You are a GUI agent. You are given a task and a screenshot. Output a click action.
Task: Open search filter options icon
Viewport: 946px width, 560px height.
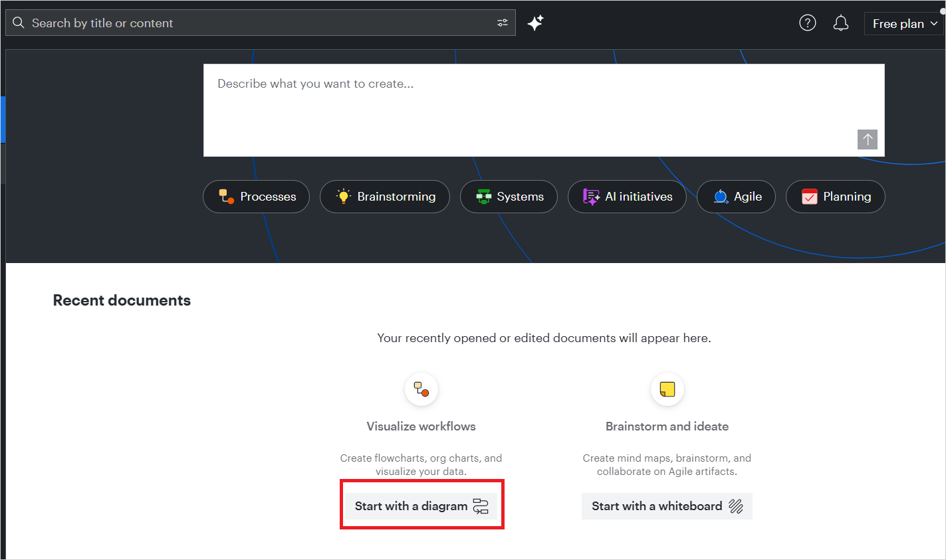point(503,23)
